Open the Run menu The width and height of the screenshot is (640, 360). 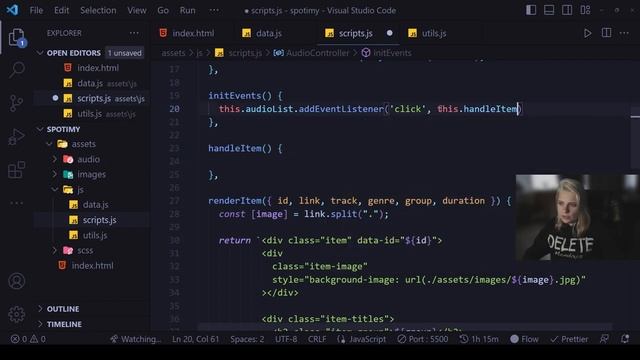pyautogui.click(x=187, y=10)
